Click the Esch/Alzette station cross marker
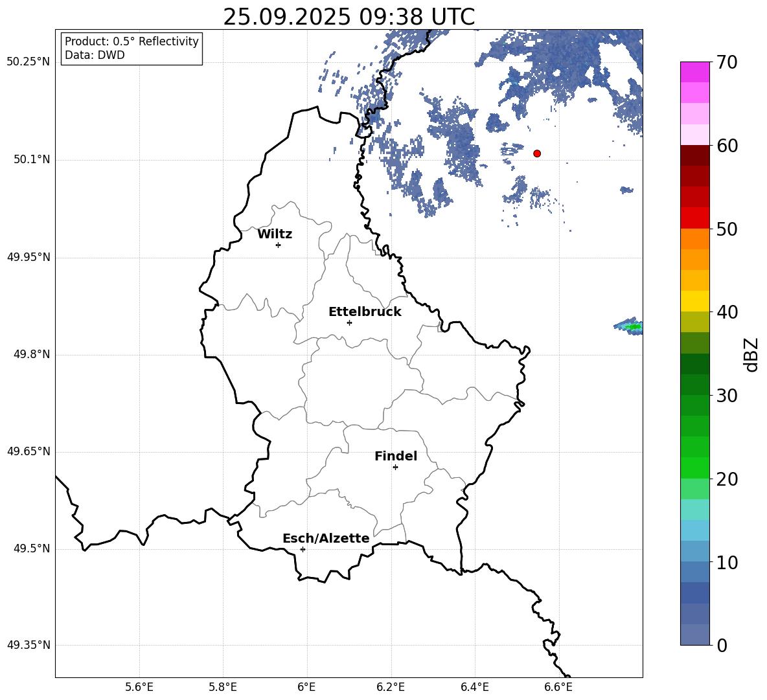 pos(303,549)
